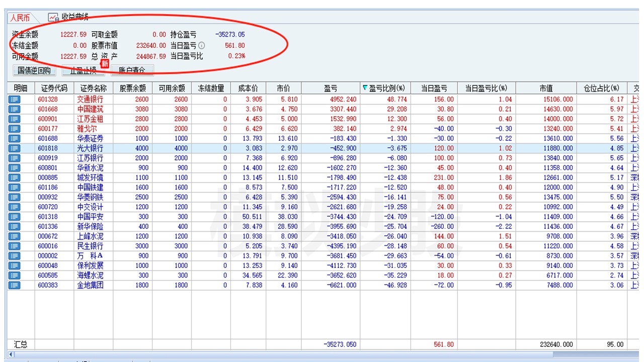This screenshot has height=362, width=644.
Task: Sort by 当日盈亏比(%) column header
Action: click(x=487, y=88)
